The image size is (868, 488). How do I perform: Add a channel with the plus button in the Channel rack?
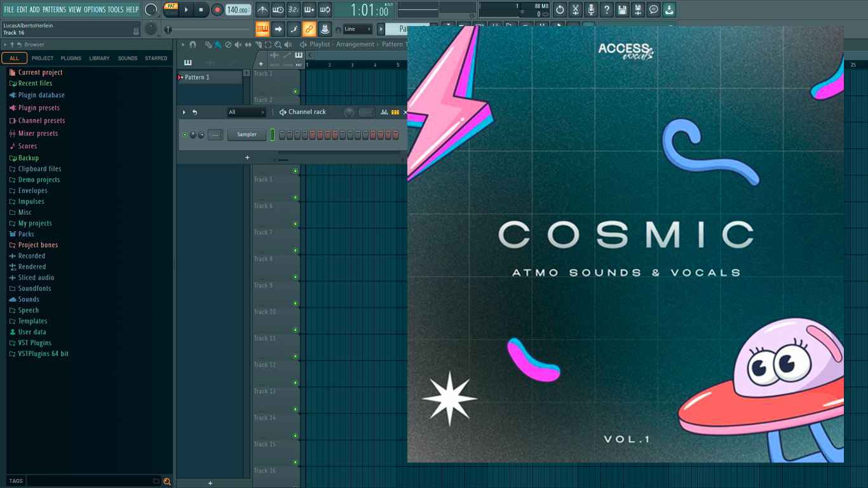[247, 158]
